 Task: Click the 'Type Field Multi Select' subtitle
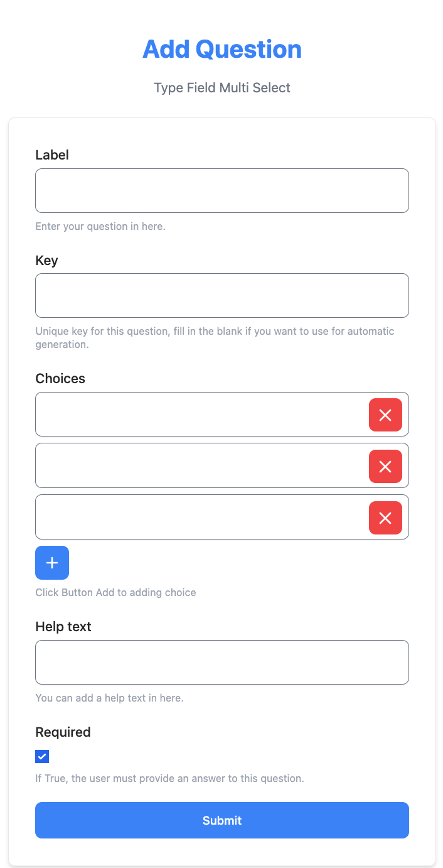[222, 87]
